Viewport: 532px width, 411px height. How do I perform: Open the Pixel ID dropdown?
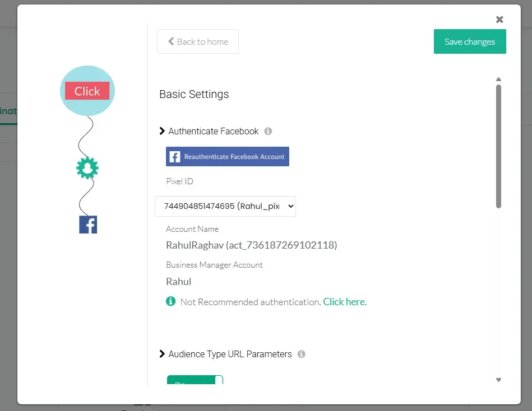point(225,206)
